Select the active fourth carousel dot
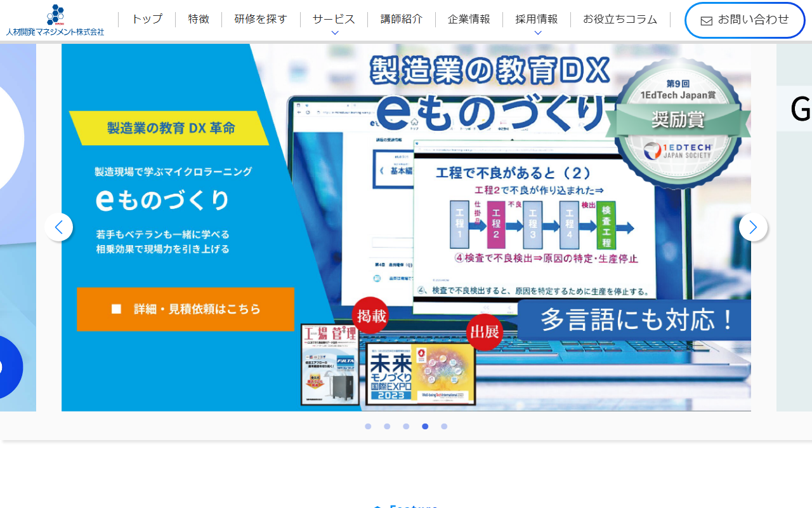 pos(425,427)
